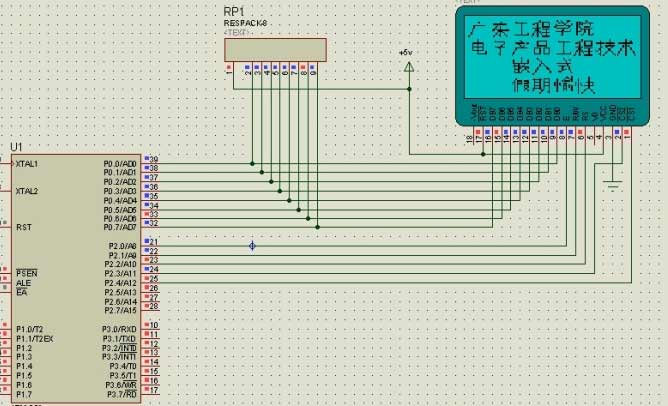Click the P3.1/TXD pin label
This screenshot has width=668, height=406.
coord(119,339)
